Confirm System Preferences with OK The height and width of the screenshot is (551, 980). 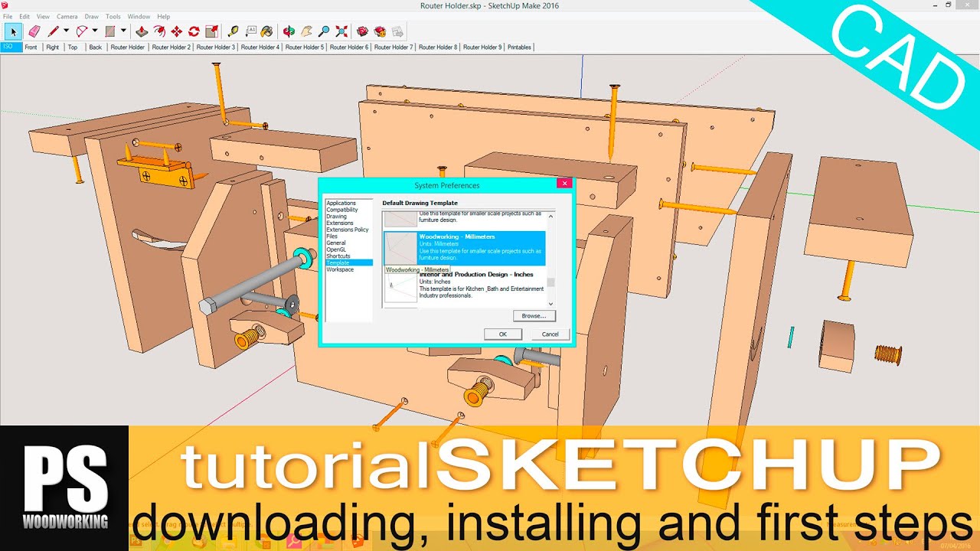503,334
